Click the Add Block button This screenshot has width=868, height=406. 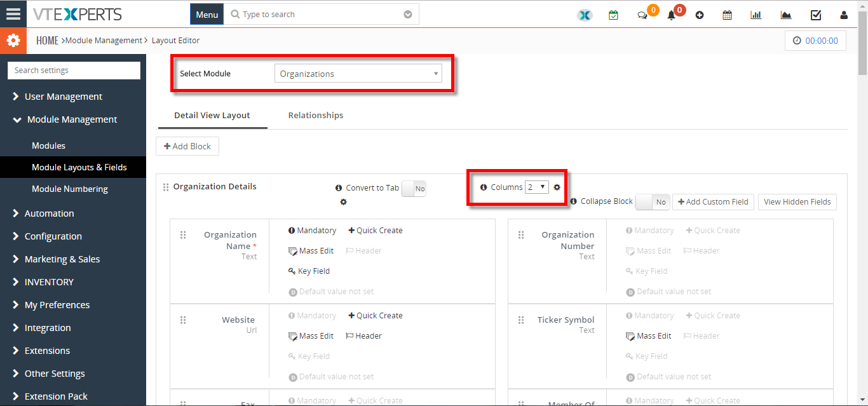click(187, 146)
